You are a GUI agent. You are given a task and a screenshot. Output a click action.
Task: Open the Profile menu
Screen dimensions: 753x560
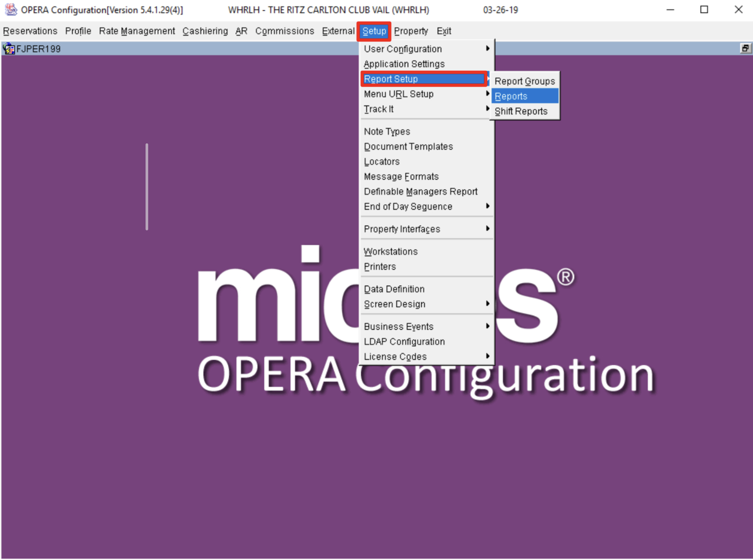(x=78, y=31)
